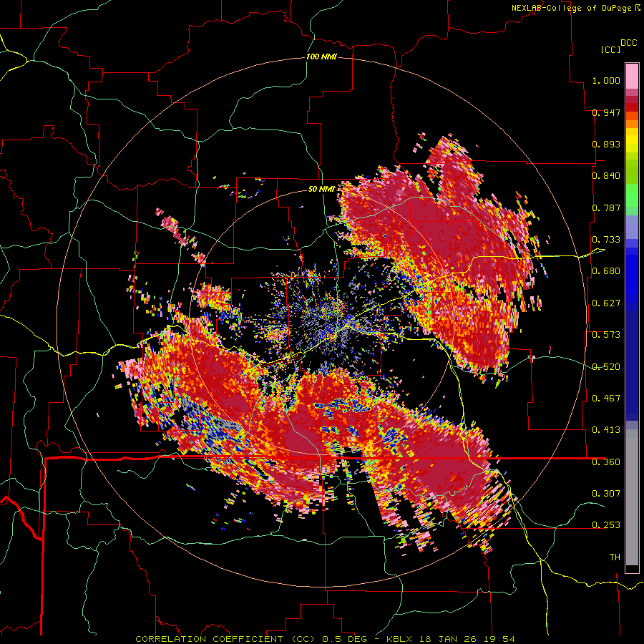The image size is (644, 644).
Task: Click the 0.627 scale value
Action: coord(606,303)
